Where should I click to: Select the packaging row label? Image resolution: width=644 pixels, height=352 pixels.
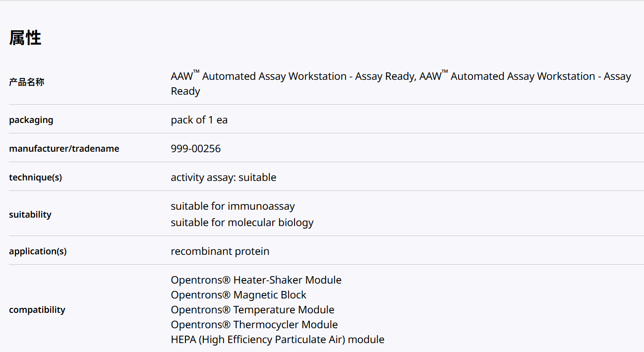click(x=31, y=120)
